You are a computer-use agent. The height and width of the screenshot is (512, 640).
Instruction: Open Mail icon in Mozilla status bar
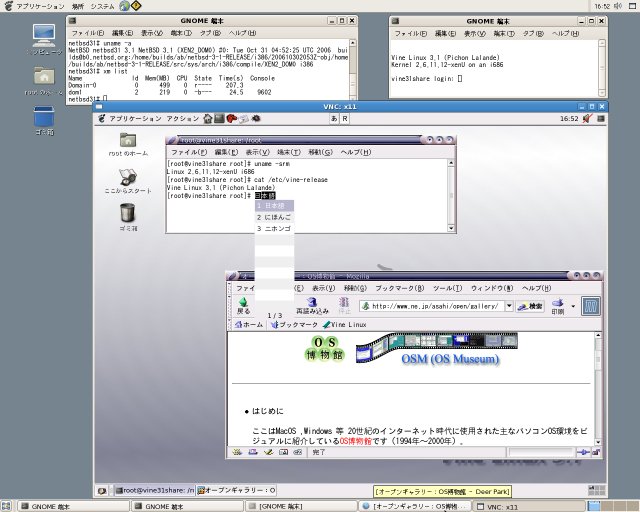253,452
